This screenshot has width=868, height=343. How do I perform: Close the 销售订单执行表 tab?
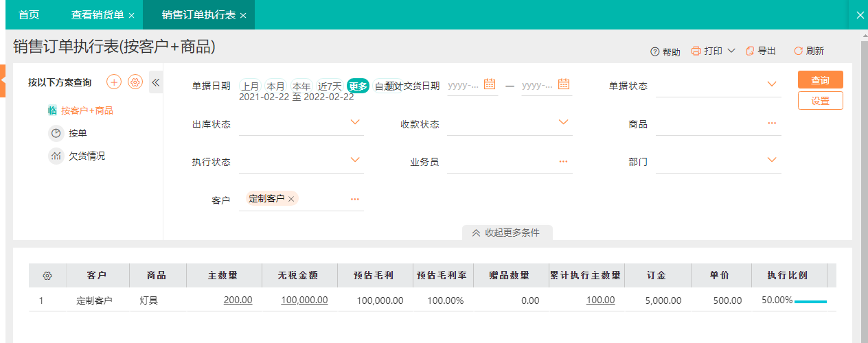pos(243,14)
